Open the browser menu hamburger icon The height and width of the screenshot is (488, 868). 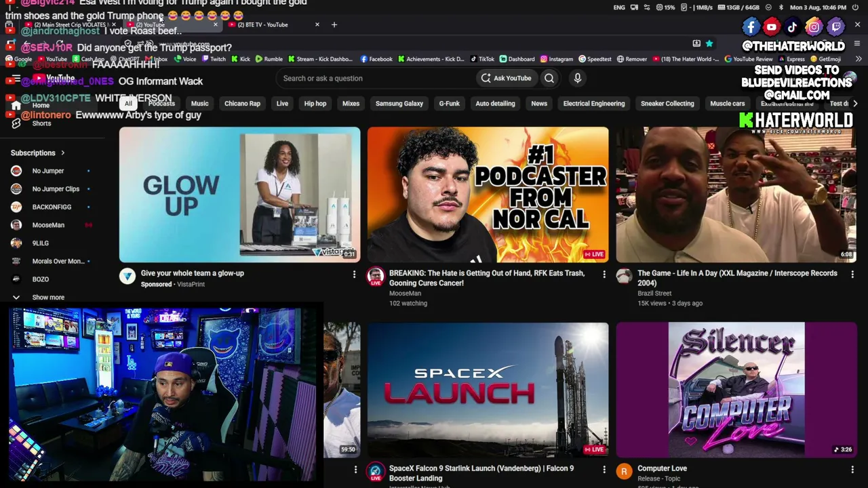point(857,43)
